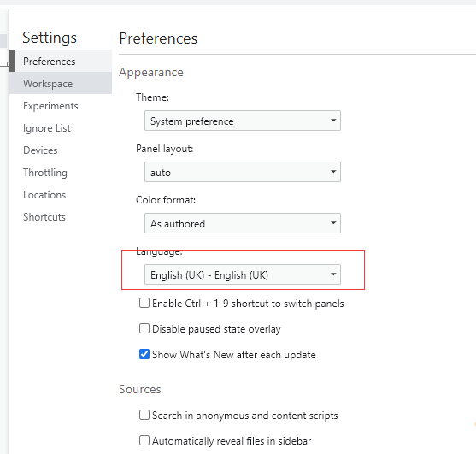Screen dimensions: 476x454
Task: Uncheck Show What's New after each update
Action: (144, 354)
